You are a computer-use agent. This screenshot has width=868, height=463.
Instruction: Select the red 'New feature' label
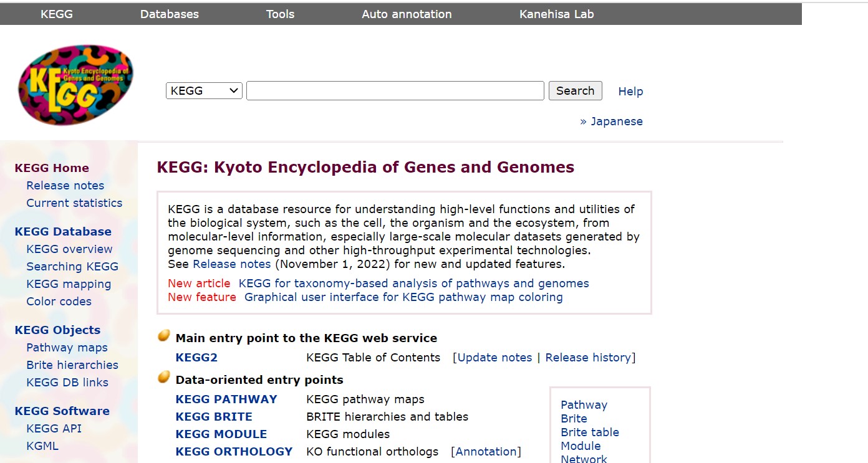[x=202, y=297]
